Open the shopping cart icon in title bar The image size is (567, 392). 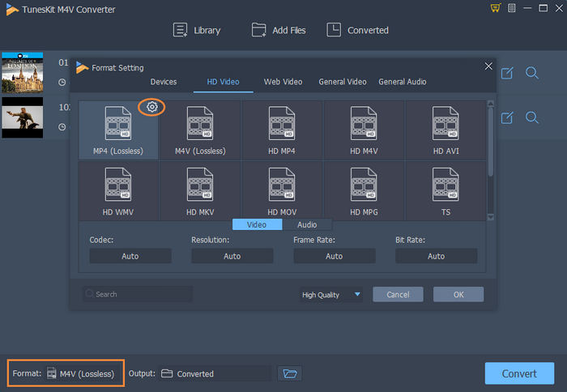496,8
